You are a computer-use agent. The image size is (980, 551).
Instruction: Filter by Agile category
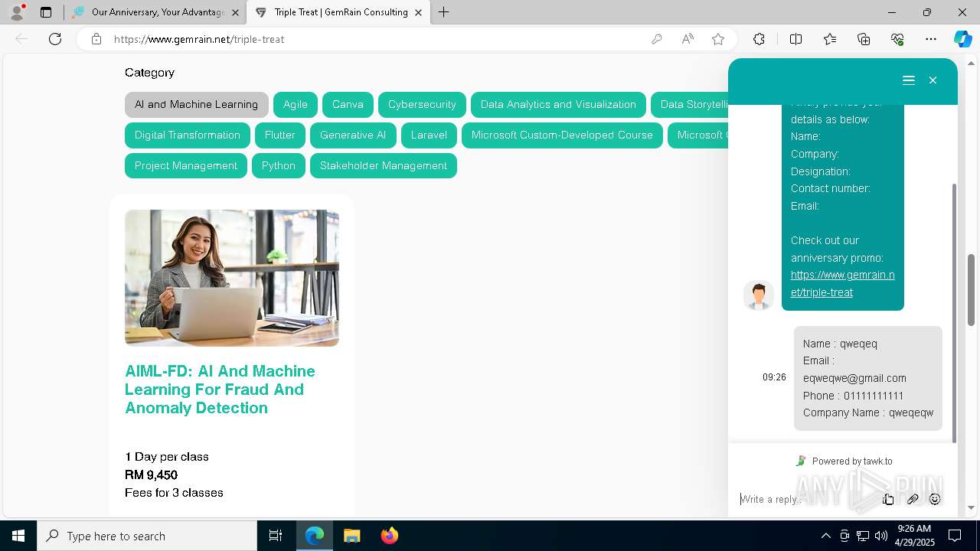click(296, 104)
